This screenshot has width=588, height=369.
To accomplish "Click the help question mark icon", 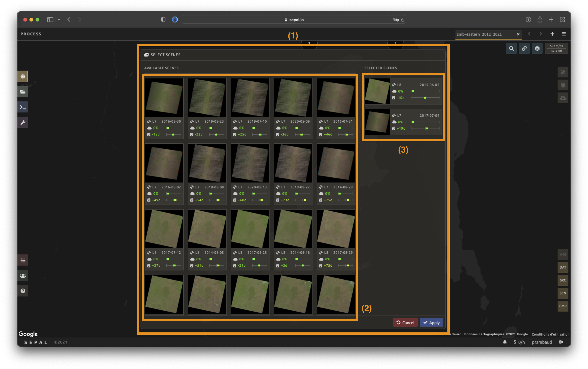I will click(x=23, y=291).
